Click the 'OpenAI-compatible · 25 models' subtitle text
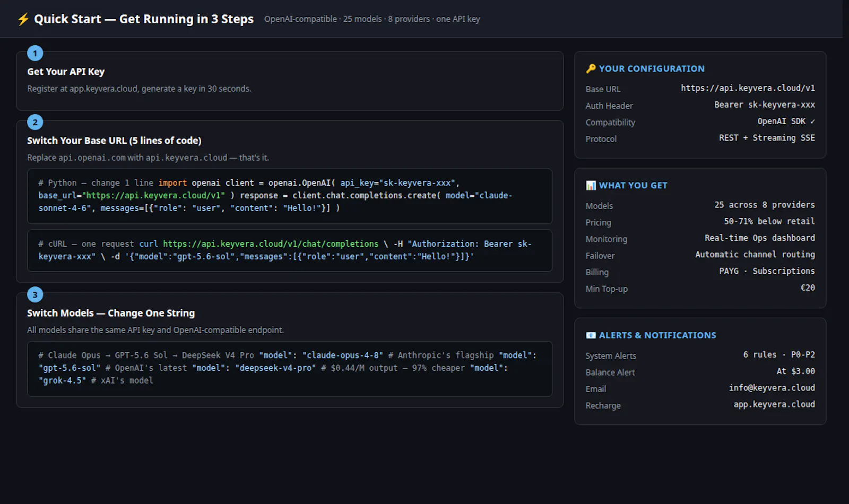The width and height of the screenshot is (849, 504). click(372, 19)
